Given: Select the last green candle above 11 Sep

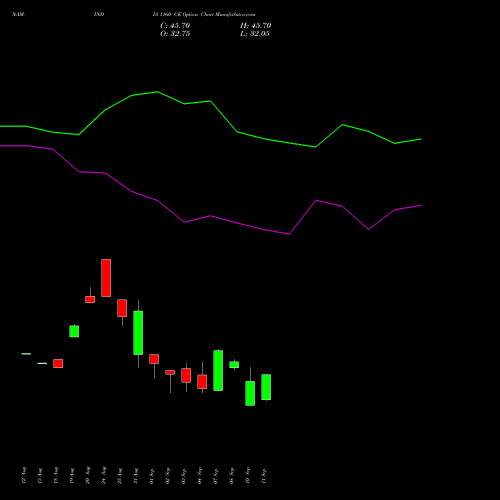Looking at the screenshot, I should coord(266,387).
